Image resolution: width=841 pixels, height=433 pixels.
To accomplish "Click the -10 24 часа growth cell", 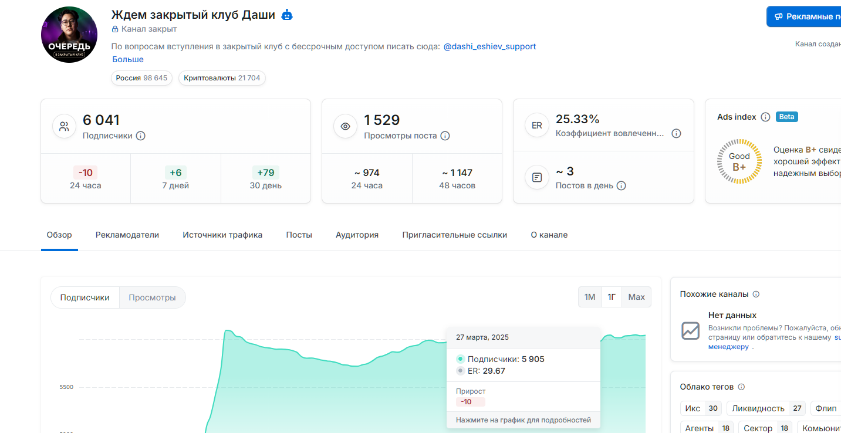I will click(x=85, y=179).
